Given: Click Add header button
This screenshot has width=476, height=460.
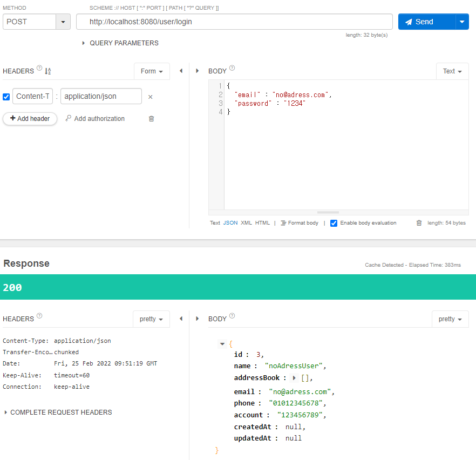Looking at the screenshot, I should tap(30, 119).
